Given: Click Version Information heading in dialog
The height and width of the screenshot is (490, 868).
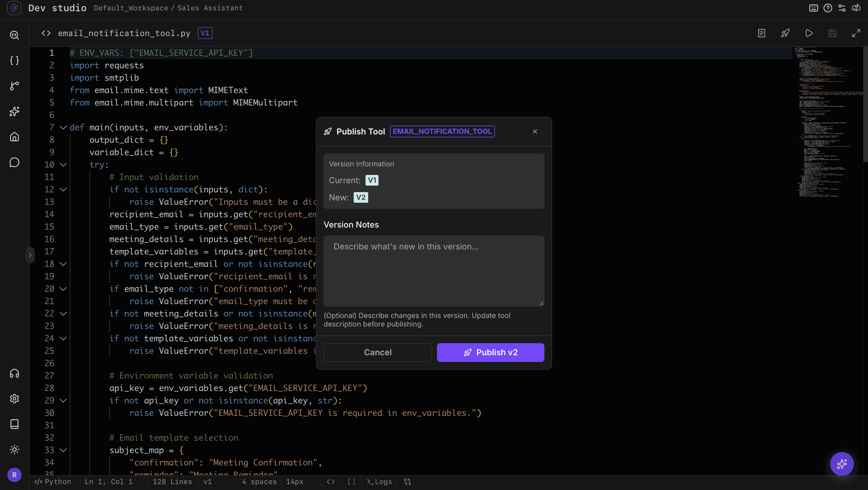Looking at the screenshot, I should coord(361,164).
